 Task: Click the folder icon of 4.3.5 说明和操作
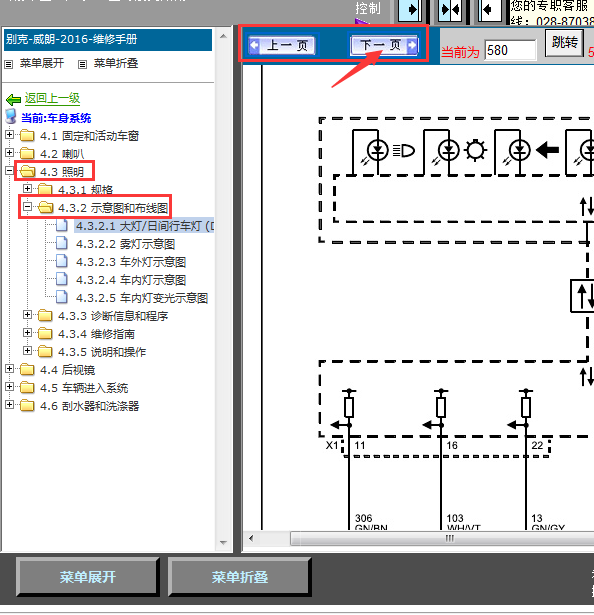coord(45,351)
